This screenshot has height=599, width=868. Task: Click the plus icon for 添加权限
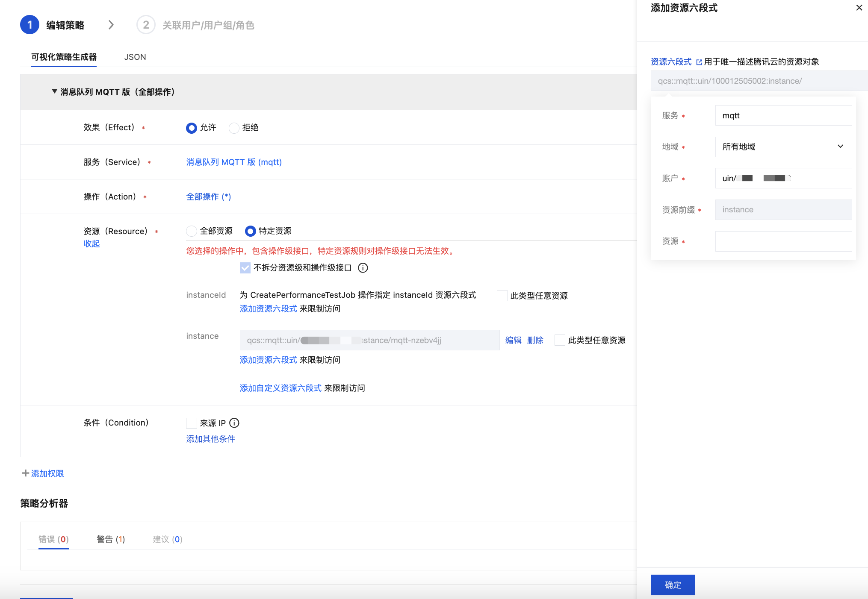[26, 473]
